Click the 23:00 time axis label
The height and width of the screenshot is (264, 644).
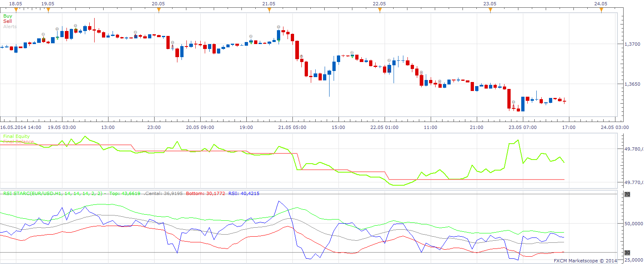click(154, 127)
